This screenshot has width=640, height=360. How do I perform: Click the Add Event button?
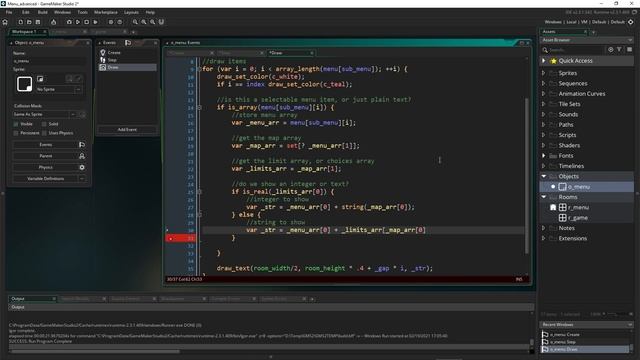[127, 130]
